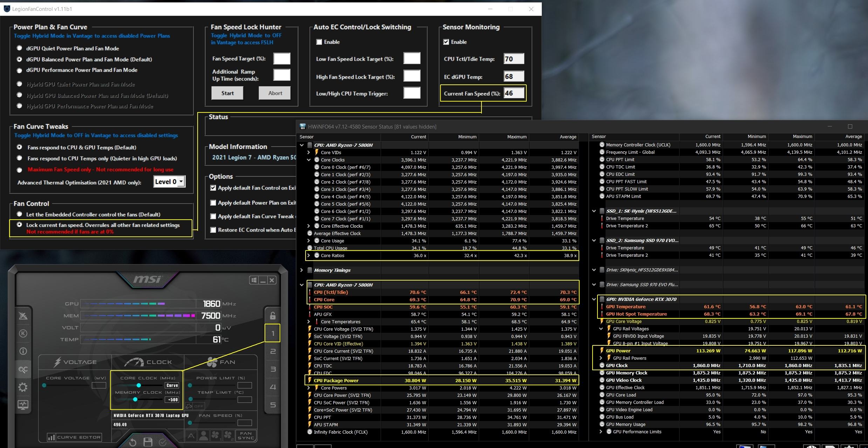Image resolution: width=868 pixels, height=448 pixels.
Task: Collapse GPU NVIDIA GeForce RTX 3070 group
Action: [x=594, y=299]
